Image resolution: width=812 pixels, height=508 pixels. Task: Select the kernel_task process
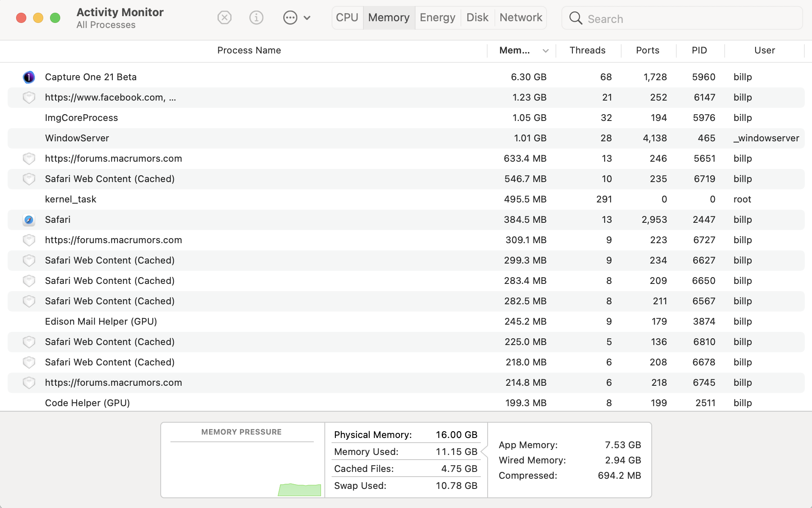(71, 199)
